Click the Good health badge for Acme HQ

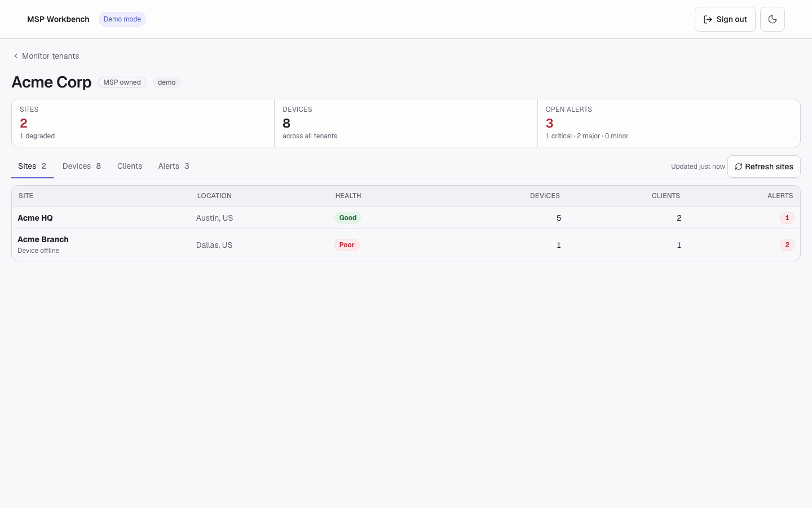click(348, 218)
